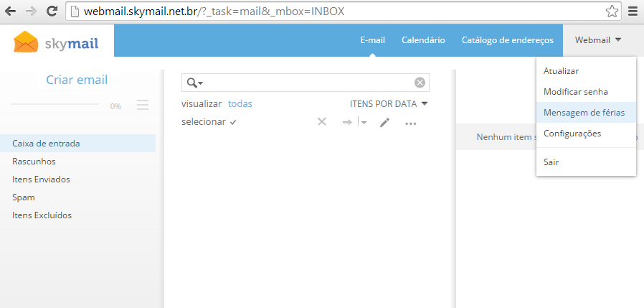Image resolution: width=644 pixels, height=308 pixels.
Task: Click the Skymail envelope logo
Action: (26, 42)
